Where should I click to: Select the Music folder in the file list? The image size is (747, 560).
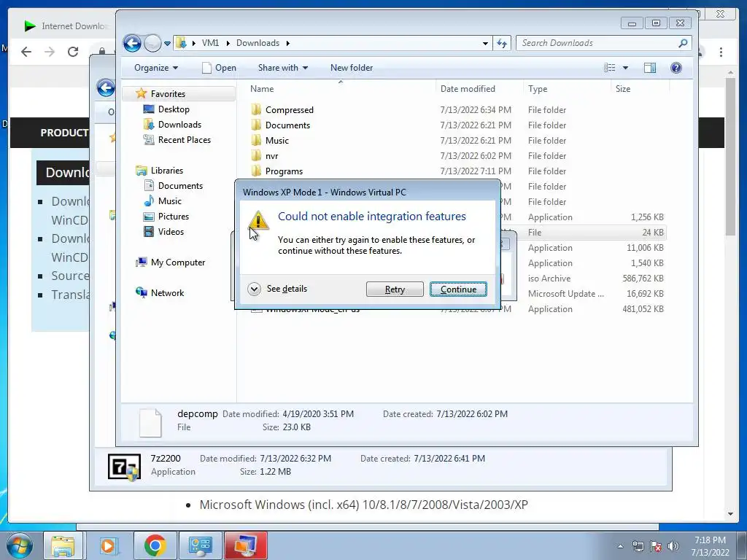tap(276, 140)
